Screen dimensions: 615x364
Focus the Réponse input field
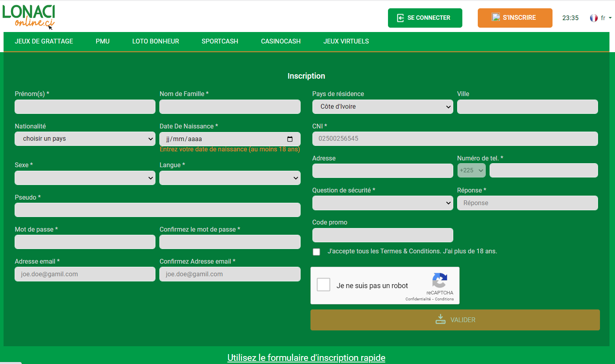[528, 203]
